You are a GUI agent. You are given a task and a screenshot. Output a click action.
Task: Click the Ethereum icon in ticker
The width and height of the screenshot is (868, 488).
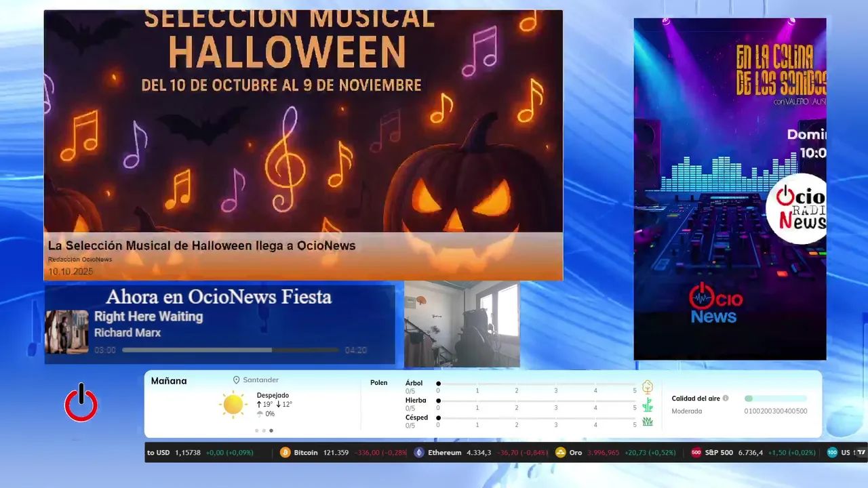pyautogui.click(x=419, y=453)
